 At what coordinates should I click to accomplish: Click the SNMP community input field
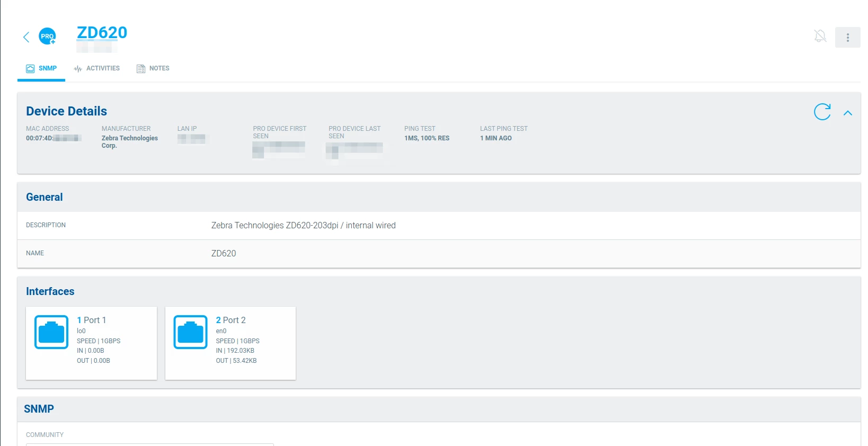pos(149,444)
